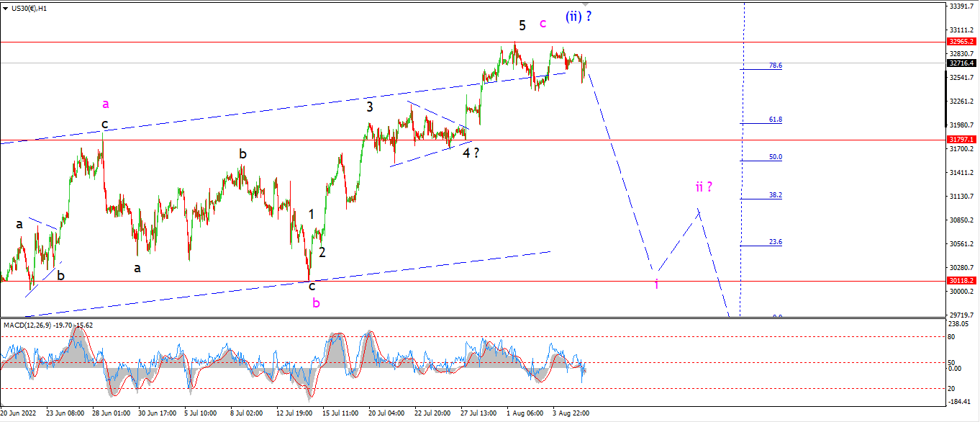Click the 4 ? wave label
Image resolution: width=980 pixels, height=422 pixels.
pos(471,153)
